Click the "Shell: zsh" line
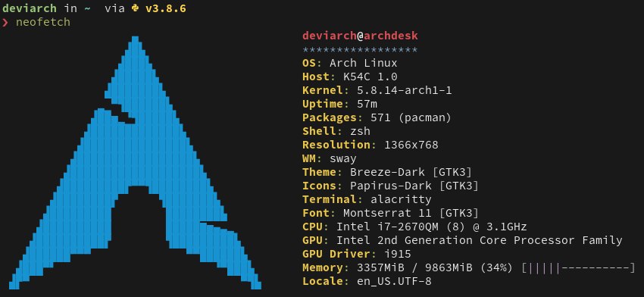The width and height of the screenshot is (644, 297). (x=336, y=131)
